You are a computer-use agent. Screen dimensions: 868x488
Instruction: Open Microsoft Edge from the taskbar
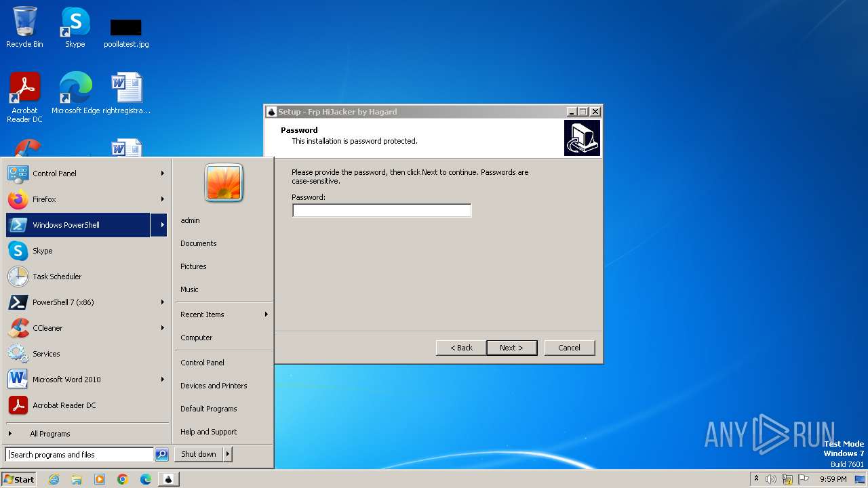coord(146,479)
